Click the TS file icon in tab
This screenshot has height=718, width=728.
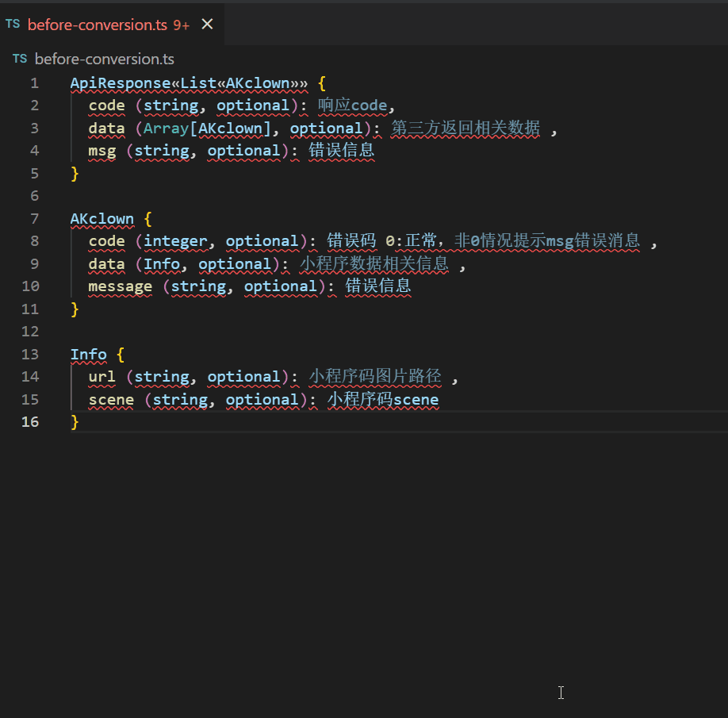point(13,25)
